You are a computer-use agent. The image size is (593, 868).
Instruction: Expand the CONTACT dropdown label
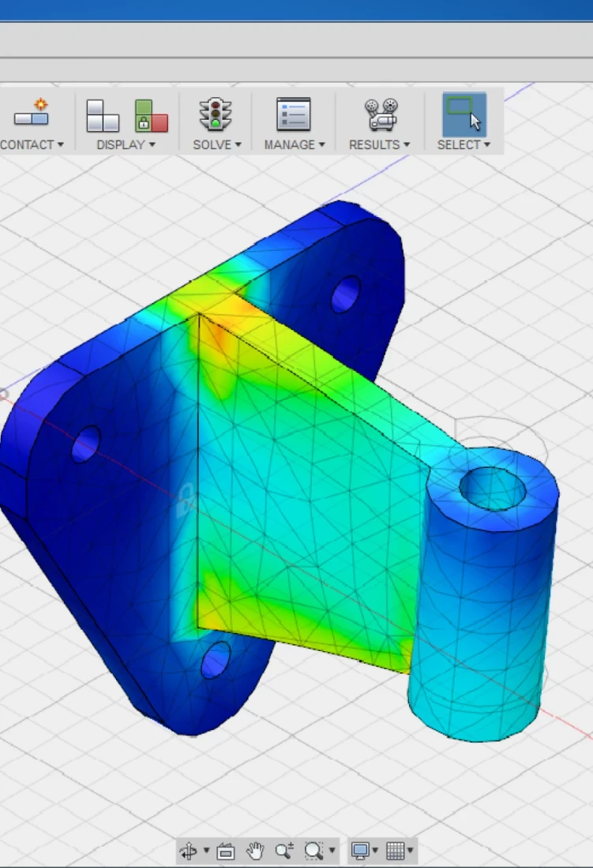[x=32, y=145]
